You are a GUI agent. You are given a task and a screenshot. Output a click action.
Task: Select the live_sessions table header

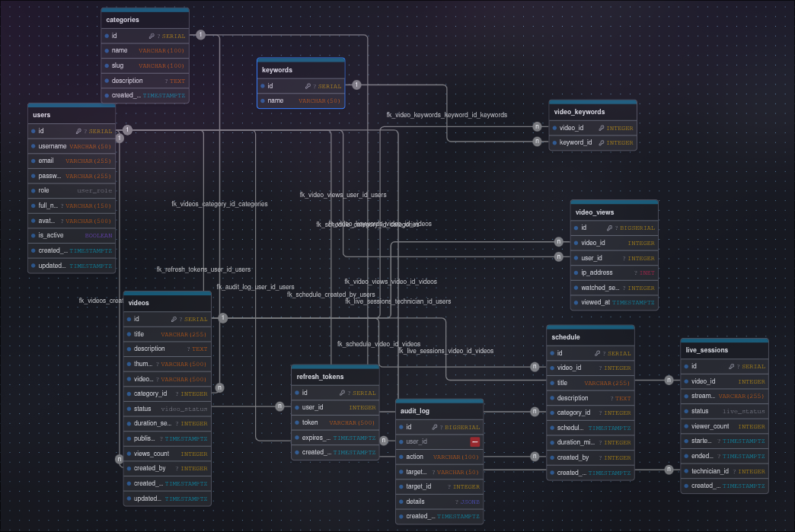click(x=724, y=351)
